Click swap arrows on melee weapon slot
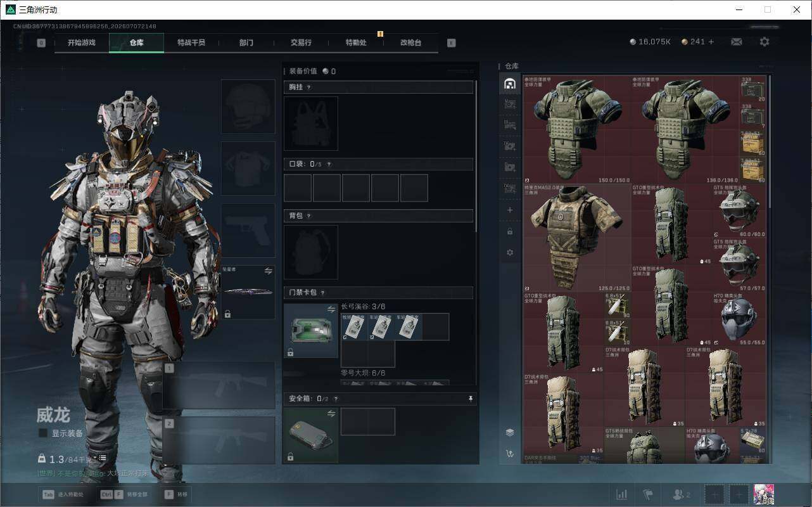Image resolution: width=812 pixels, height=507 pixels. 269,271
